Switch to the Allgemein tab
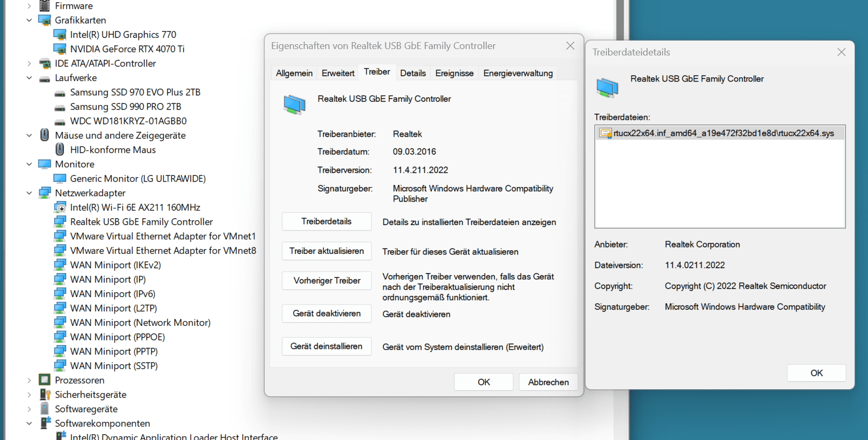This screenshot has height=440, width=868. point(294,73)
